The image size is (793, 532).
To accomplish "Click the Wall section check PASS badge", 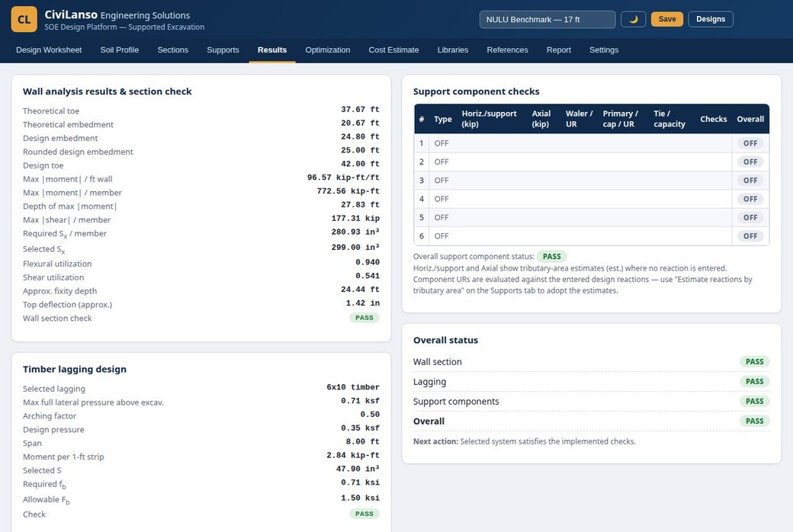I will coord(364,318).
